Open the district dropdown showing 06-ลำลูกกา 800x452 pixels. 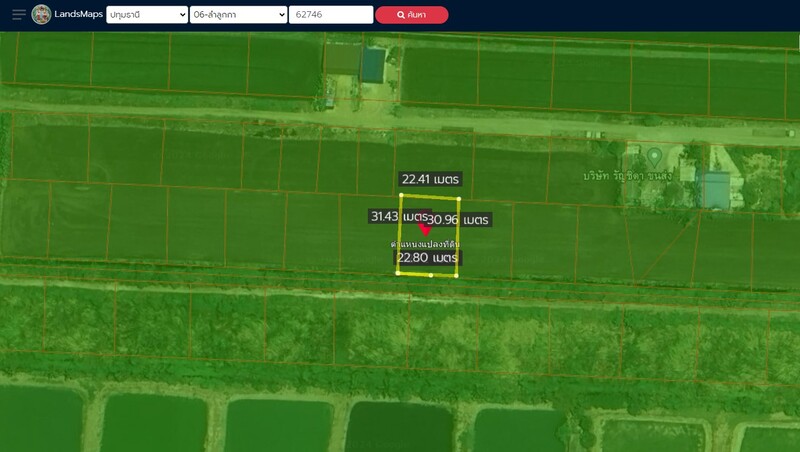click(x=238, y=15)
